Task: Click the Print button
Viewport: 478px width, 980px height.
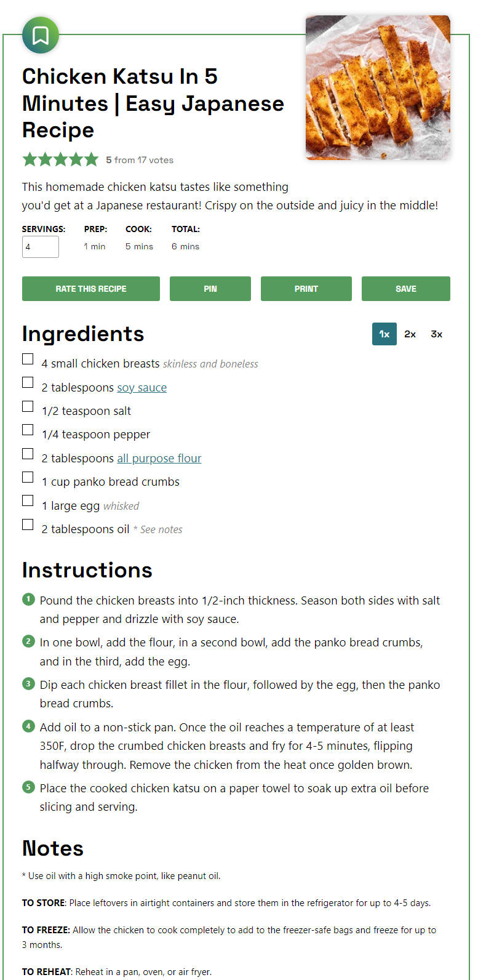Action: pyautogui.click(x=306, y=289)
